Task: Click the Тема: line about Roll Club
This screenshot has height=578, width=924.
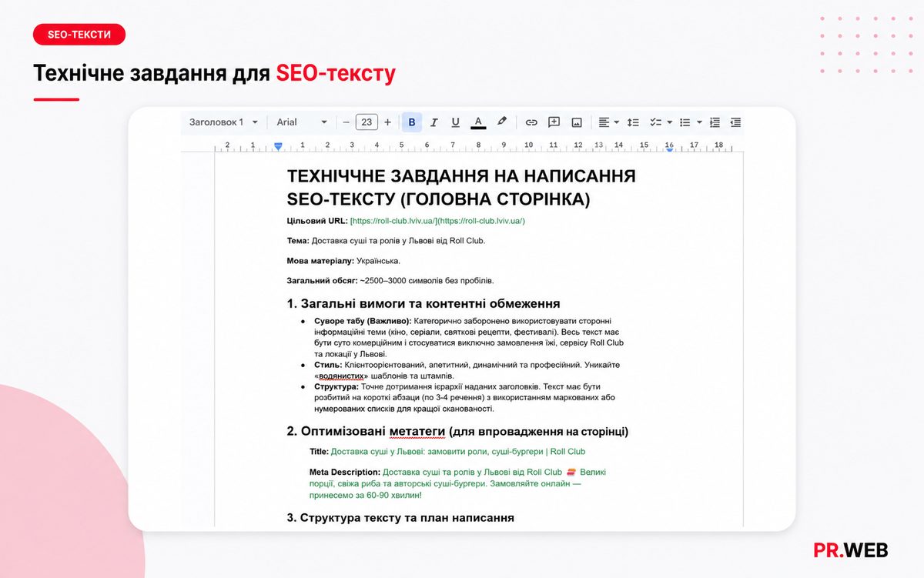Action: (386, 241)
